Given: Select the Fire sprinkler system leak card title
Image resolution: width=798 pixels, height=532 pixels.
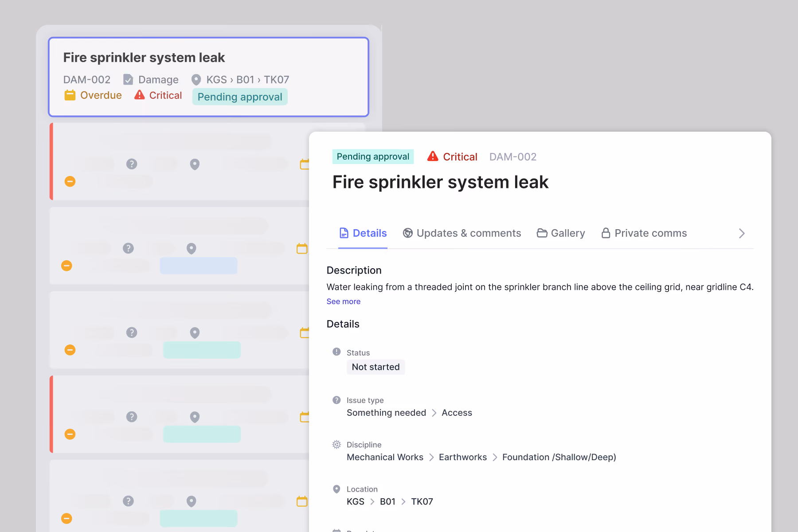Looking at the screenshot, I should [144, 58].
